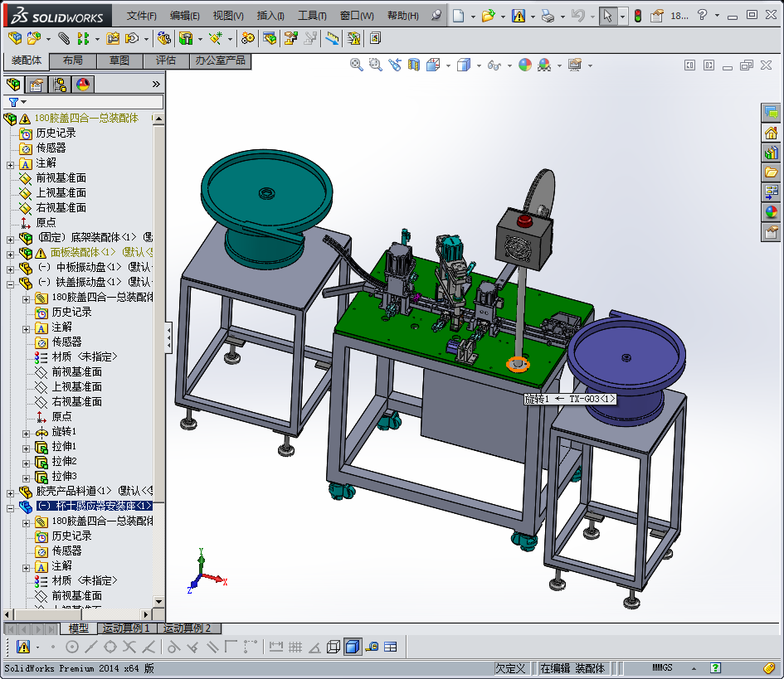Click the double-chevron to expand panel tabs
This screenshot has width=784, height=679.
[156, 84]
